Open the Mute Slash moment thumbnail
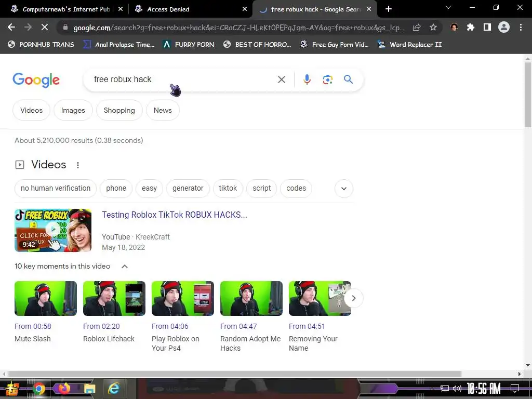 46,298
